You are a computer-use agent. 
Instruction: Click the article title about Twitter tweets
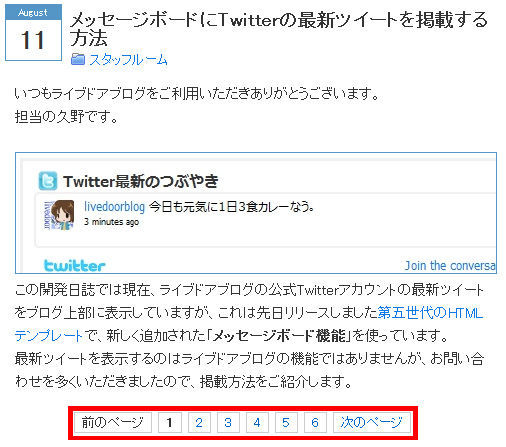tap(279, 29)
